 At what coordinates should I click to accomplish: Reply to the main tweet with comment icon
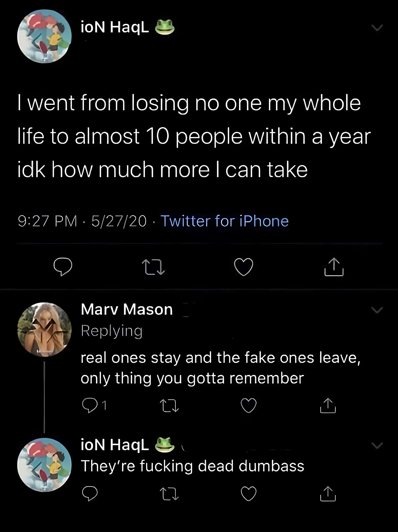click(x=63, y=267)
